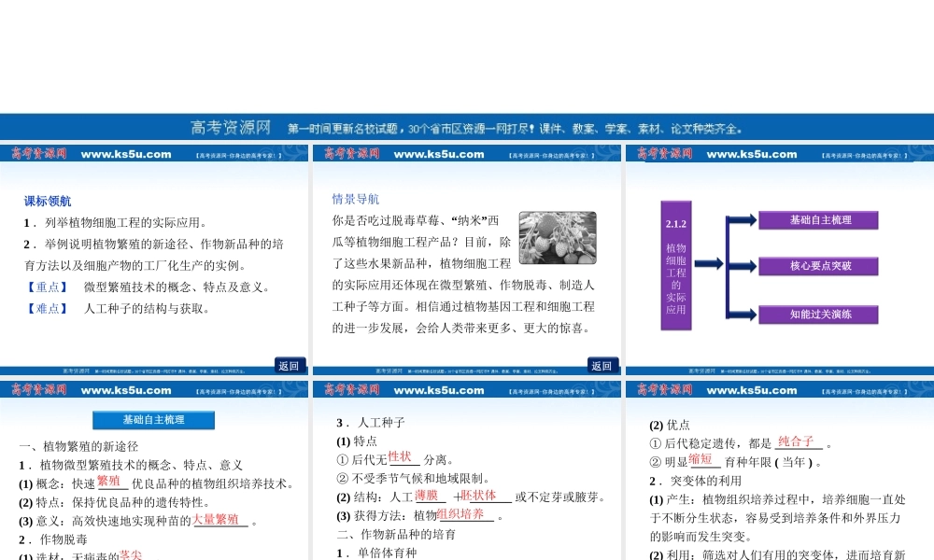Select the 2.1.2 植物细胞工程的实际应用 purple block

point(676,265)
